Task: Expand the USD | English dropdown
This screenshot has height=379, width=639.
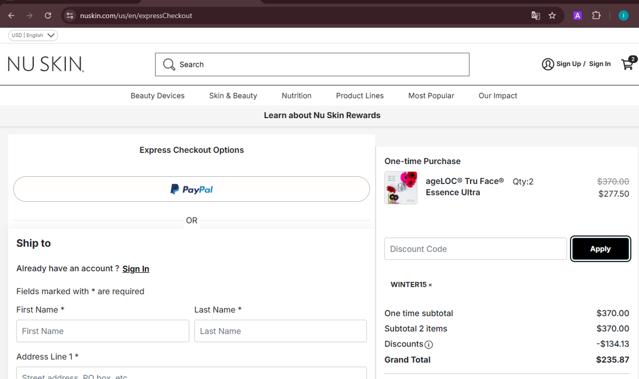Action: pyautogui.click(x=33, y=35)
